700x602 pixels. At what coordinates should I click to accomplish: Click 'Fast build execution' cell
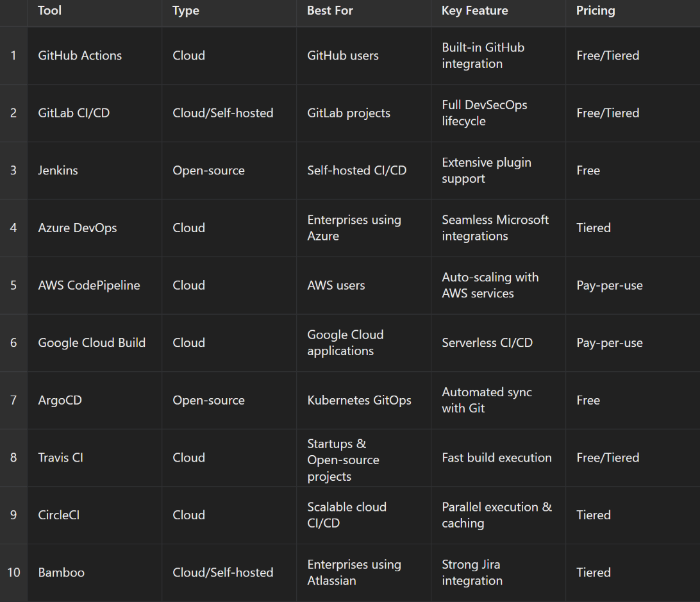point(497,458)
